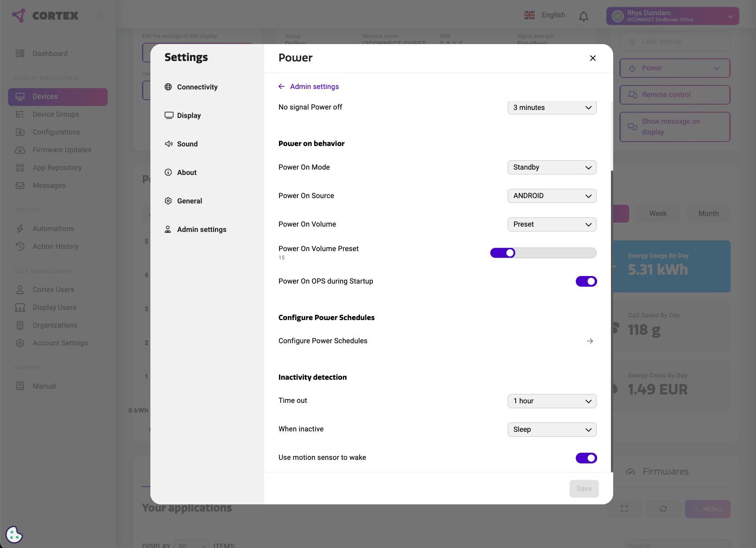
Task: Open the Time out dropdown
Action: pyautogui.click(x=552, y=401)
